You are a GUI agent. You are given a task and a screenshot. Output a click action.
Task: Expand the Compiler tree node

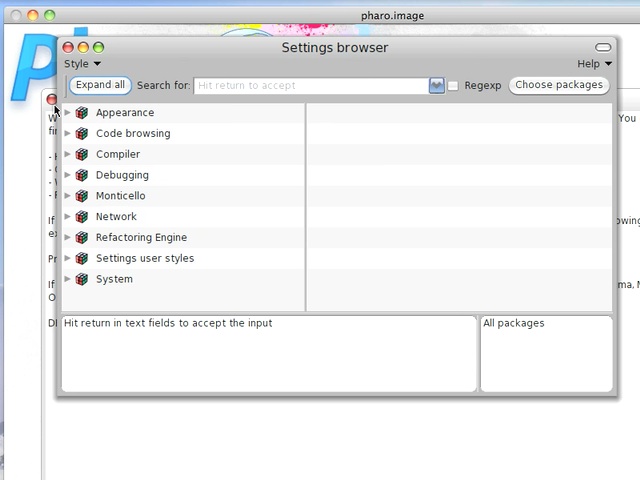pos(68,154)
